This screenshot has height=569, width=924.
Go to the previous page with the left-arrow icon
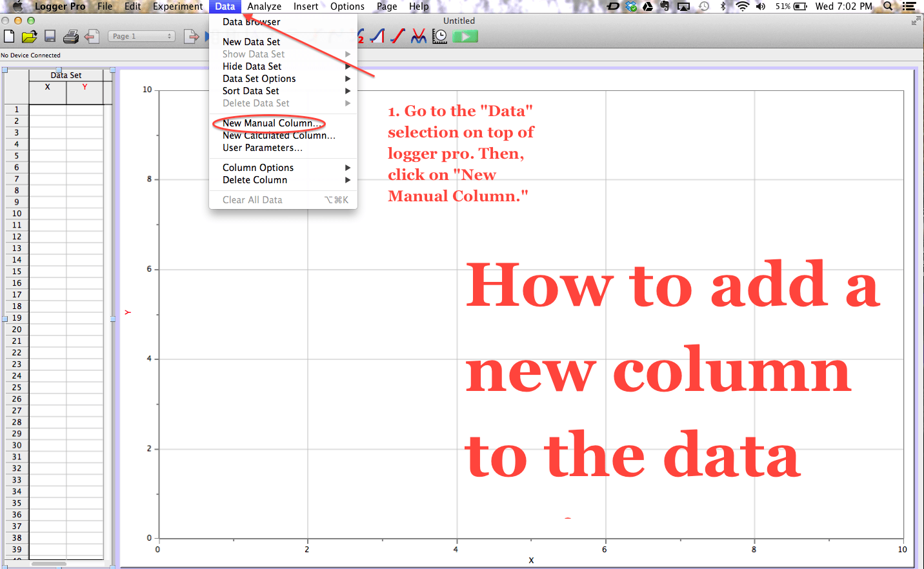point(92,36)
